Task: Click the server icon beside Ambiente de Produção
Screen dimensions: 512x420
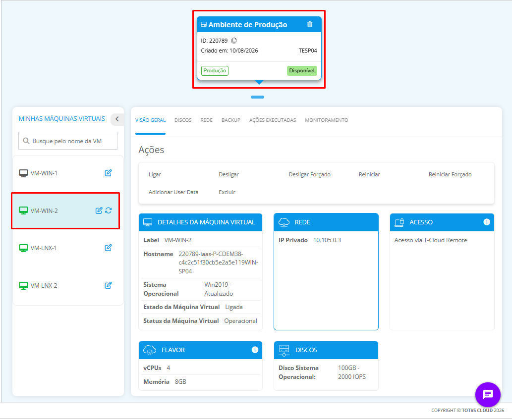Action: [204, 24]
